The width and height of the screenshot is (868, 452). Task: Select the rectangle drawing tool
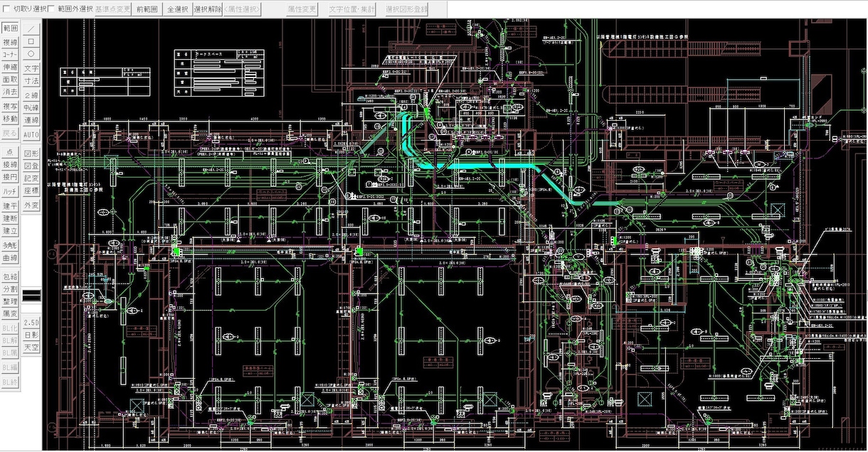point(31,42)
